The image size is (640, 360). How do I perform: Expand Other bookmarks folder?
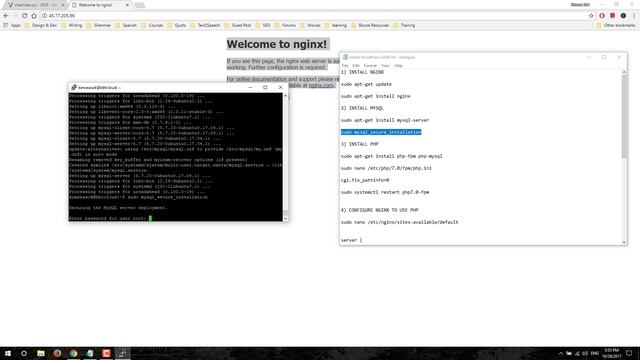[616, 25]
